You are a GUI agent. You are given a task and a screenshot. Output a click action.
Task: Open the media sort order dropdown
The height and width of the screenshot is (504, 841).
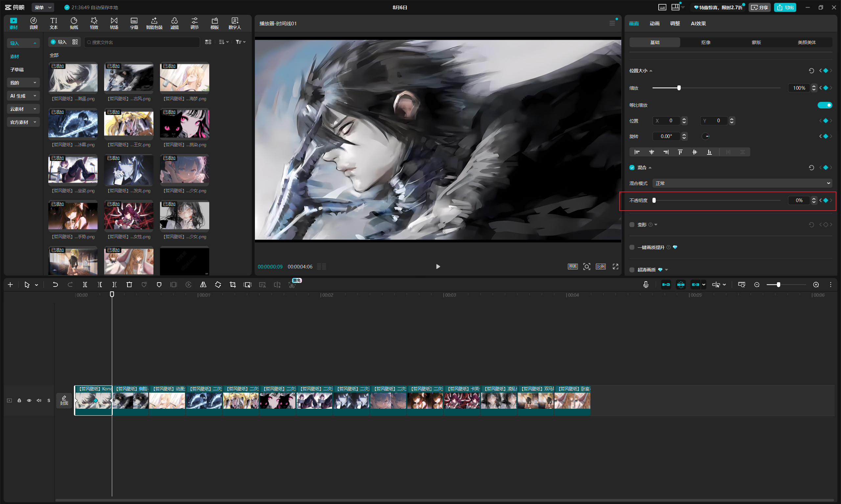(223, 42)
